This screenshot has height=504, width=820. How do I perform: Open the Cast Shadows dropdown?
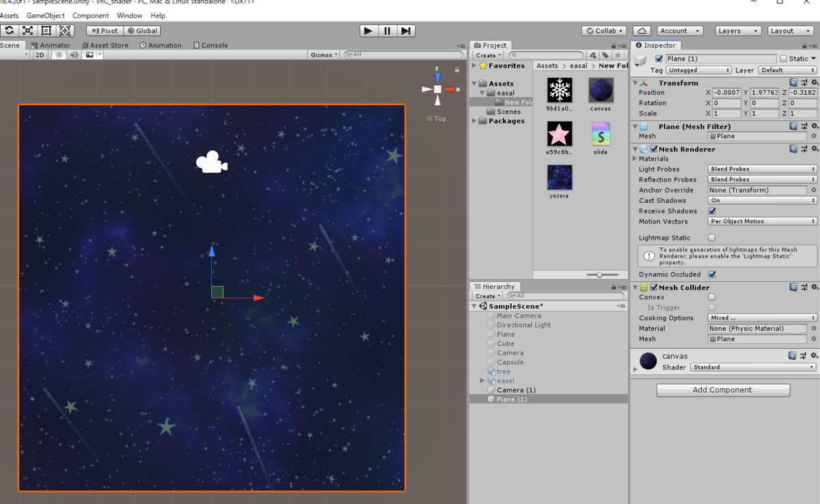click(x=762, y=201)
